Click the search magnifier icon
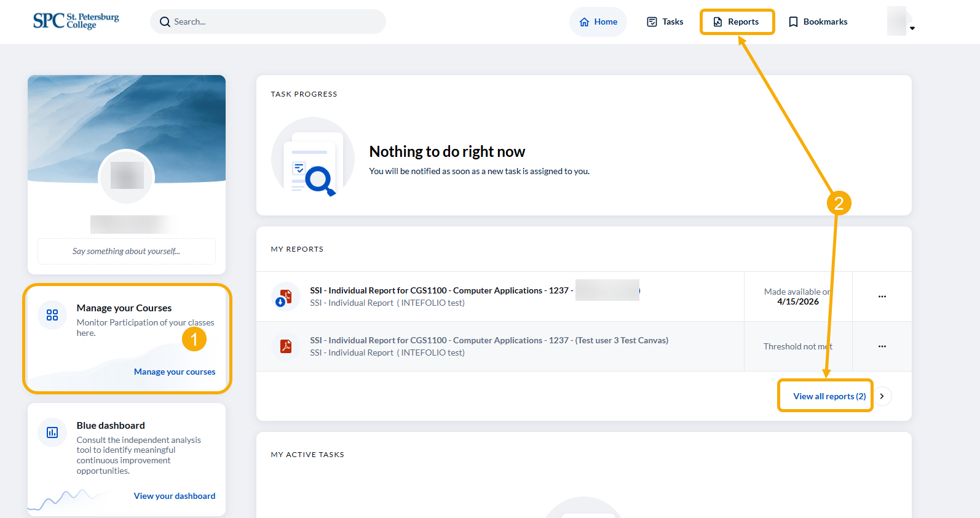The width and height of the screenshot is (980, 518). tap(165, 22)
